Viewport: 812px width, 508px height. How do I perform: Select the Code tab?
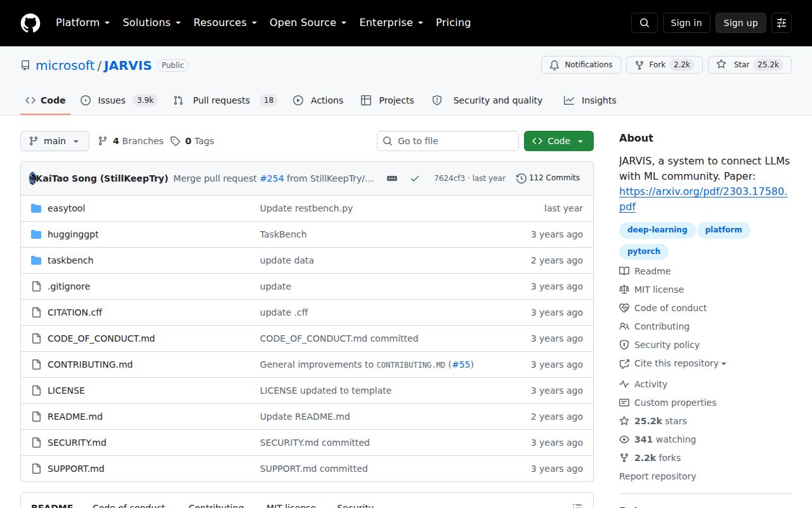(x=46, y=100)
